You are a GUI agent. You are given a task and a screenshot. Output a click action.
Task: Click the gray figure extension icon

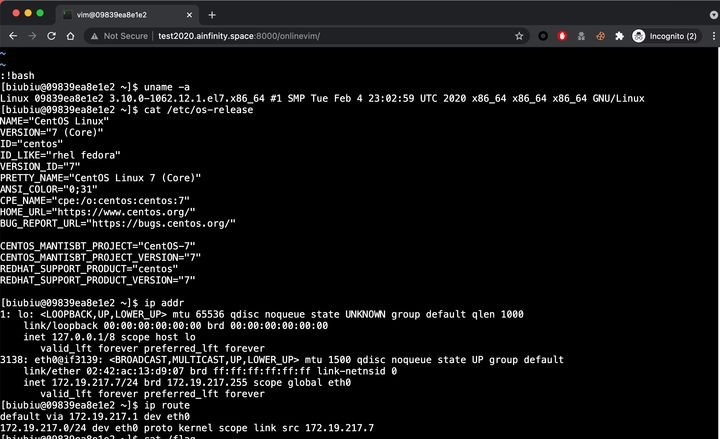click(581, 36)
